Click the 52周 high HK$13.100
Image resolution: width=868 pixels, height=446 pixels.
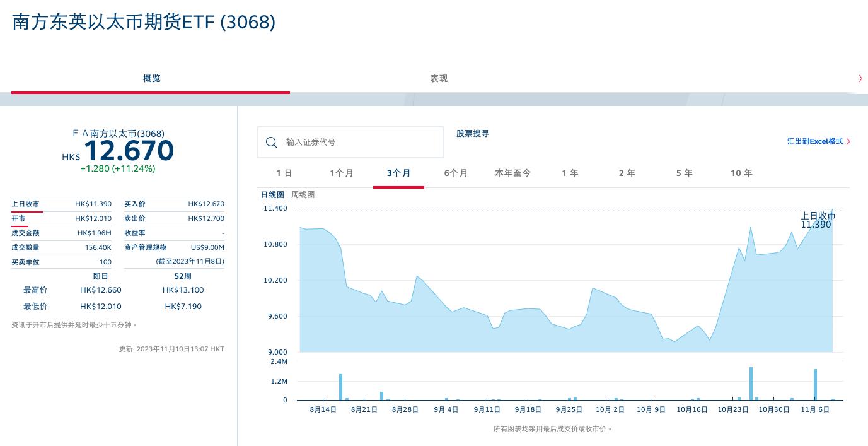(183, 290)
